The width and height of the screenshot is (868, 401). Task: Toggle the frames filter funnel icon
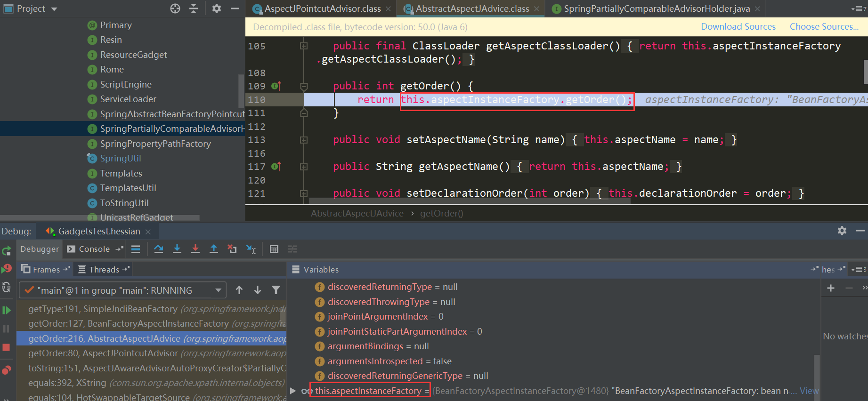pyautogui.click(x=276, y=290)
